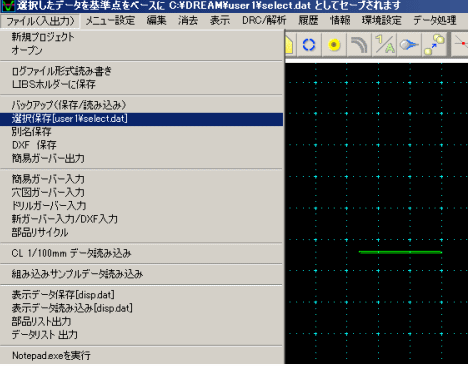Open the 表示 menu
Viewport: 469px width, 366px height.
point(220,21)
